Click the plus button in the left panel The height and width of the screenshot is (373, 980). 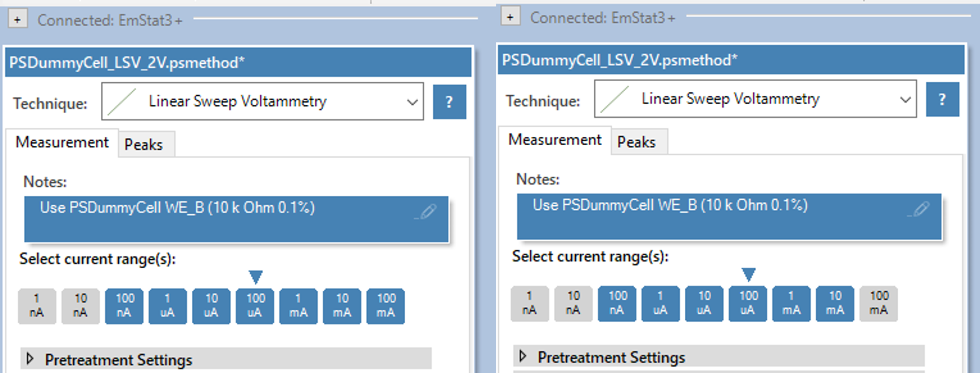[x=18, y=20]
